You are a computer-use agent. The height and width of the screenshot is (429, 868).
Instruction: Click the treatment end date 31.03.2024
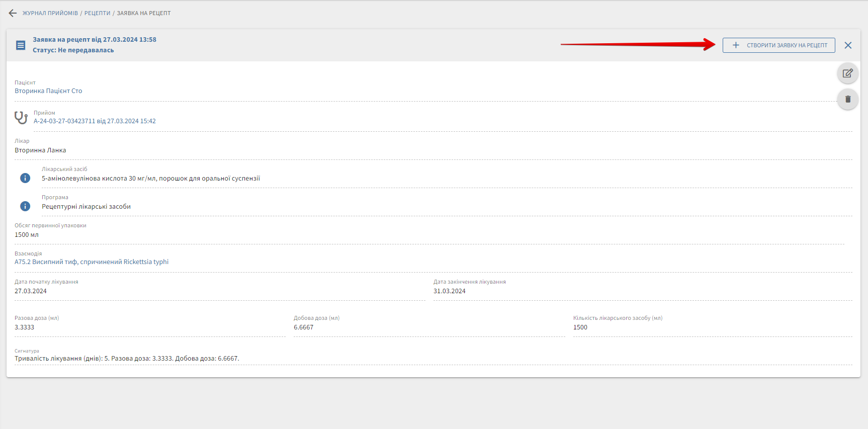point(450,291)
